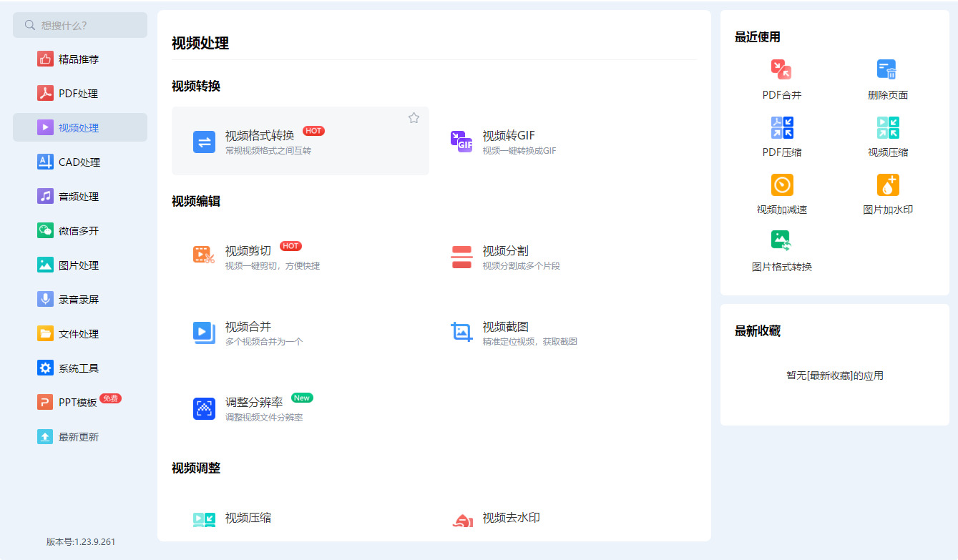Go to 图片处理 category
This screenshot has height=560, width=958.
pos(80,265)
